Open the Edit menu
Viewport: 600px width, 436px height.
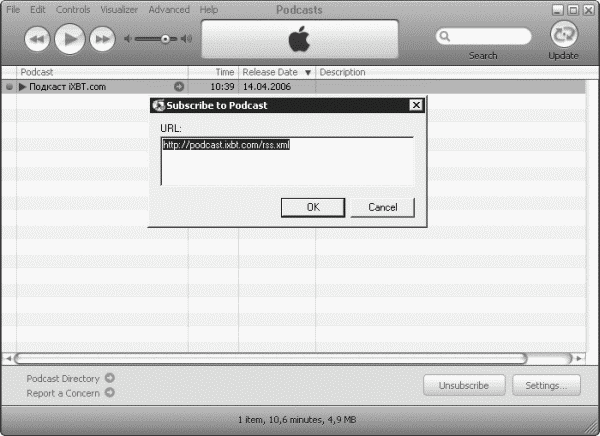[38, 10]
